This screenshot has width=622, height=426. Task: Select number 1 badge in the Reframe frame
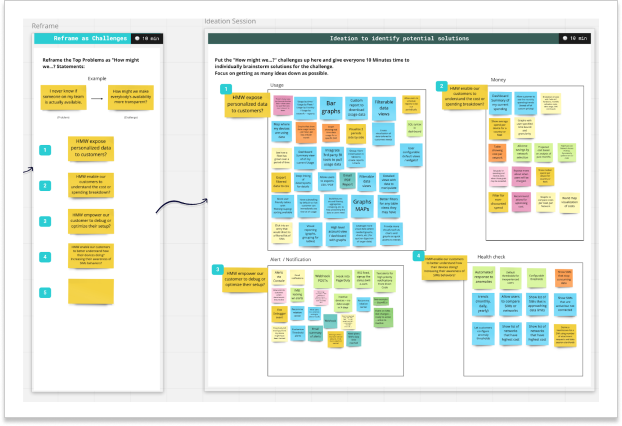point(44,151)
